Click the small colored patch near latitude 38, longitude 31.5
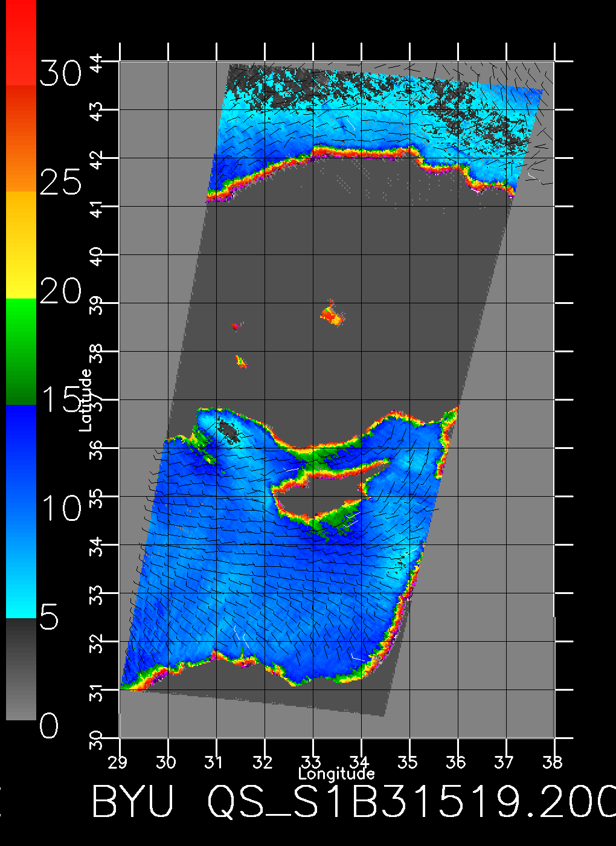The height and width of the screenshot is (846, 616). point(240,361)
